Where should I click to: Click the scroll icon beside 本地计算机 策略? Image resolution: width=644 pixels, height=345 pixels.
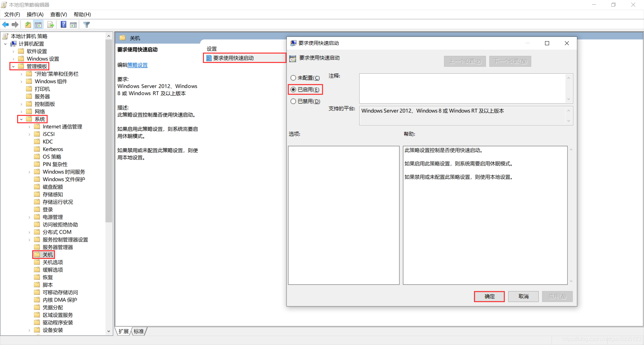(x=5, y=36)
